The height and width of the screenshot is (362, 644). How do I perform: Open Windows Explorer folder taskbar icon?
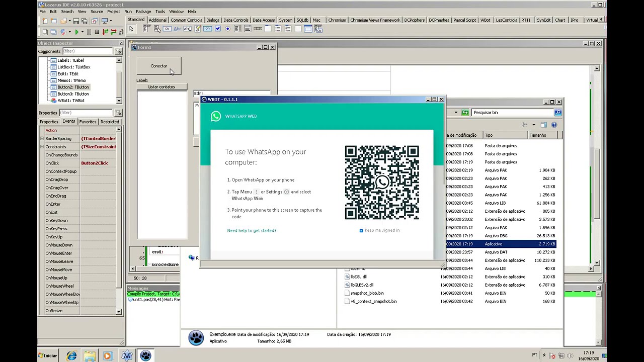click(90, 355)
